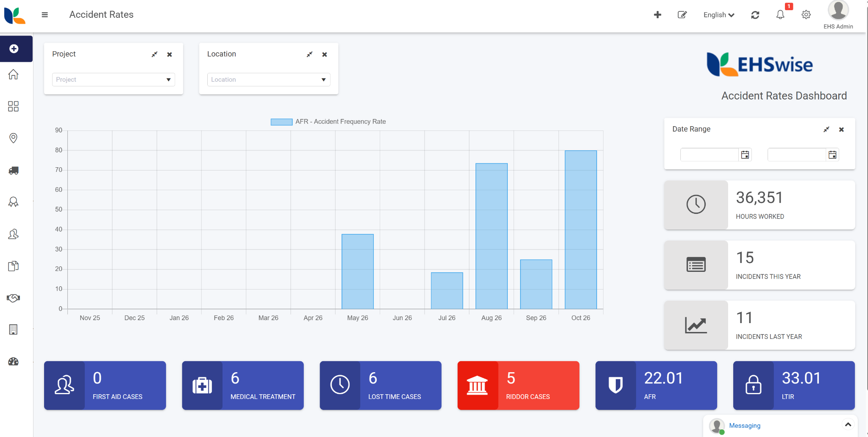The image size is (868, 437).
Task: Collapse the Location filter panel
Action: point(310,54)
